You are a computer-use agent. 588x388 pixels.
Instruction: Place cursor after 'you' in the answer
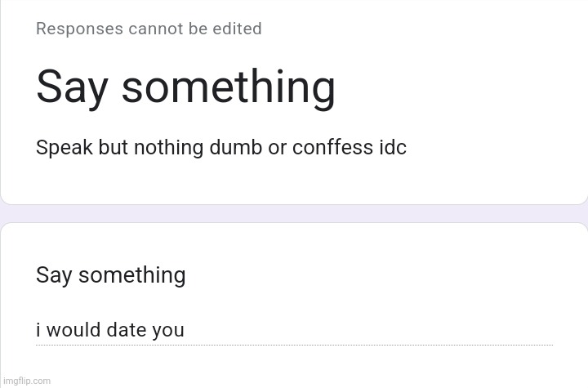185,330
